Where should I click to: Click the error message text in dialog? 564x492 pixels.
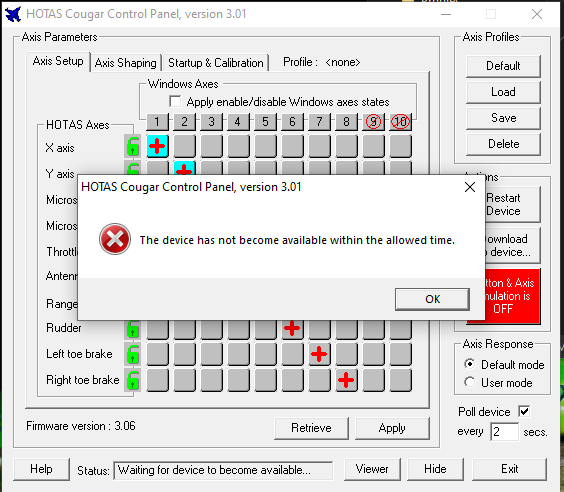click(297, 240)
